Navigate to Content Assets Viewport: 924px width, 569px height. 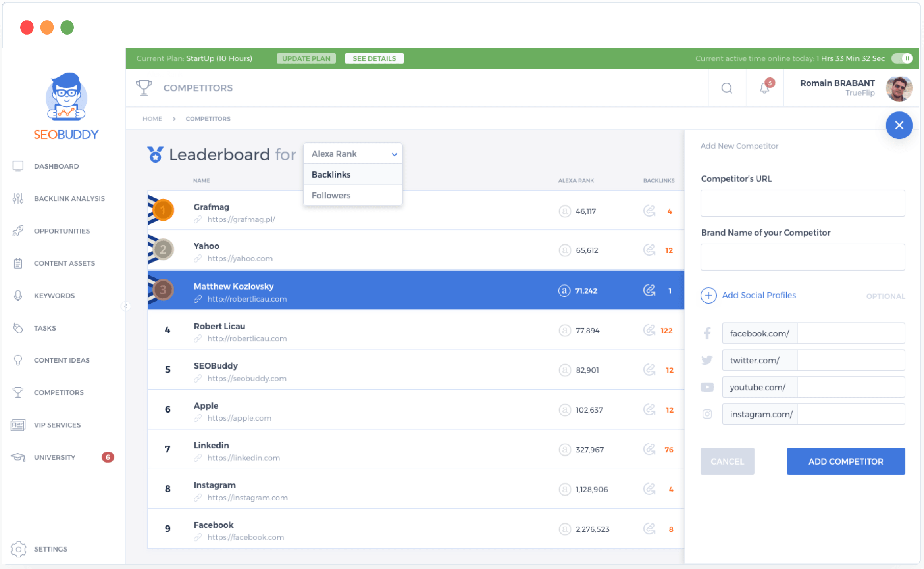[64, 263]
